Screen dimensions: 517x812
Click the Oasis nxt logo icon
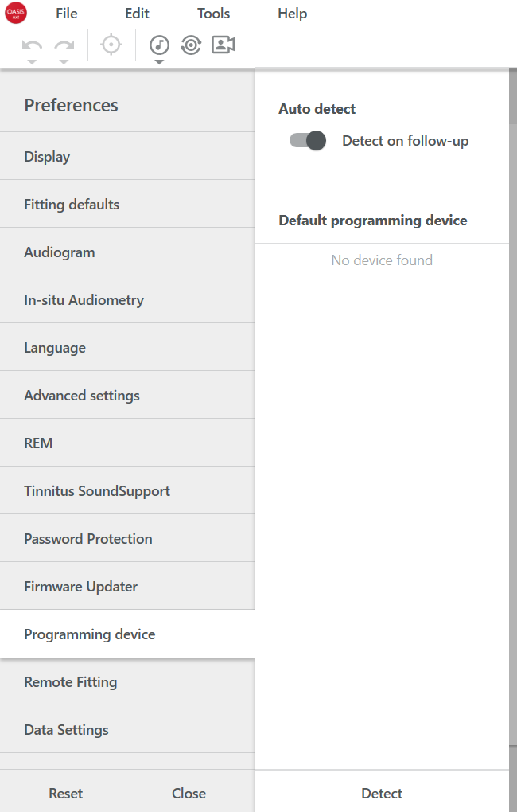pos(16,13)
